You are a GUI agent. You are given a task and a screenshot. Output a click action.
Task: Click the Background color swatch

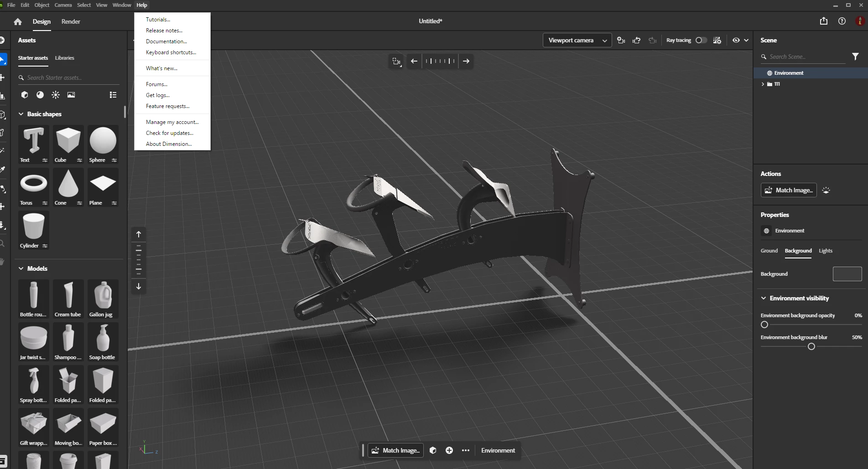tap(847, 274)
